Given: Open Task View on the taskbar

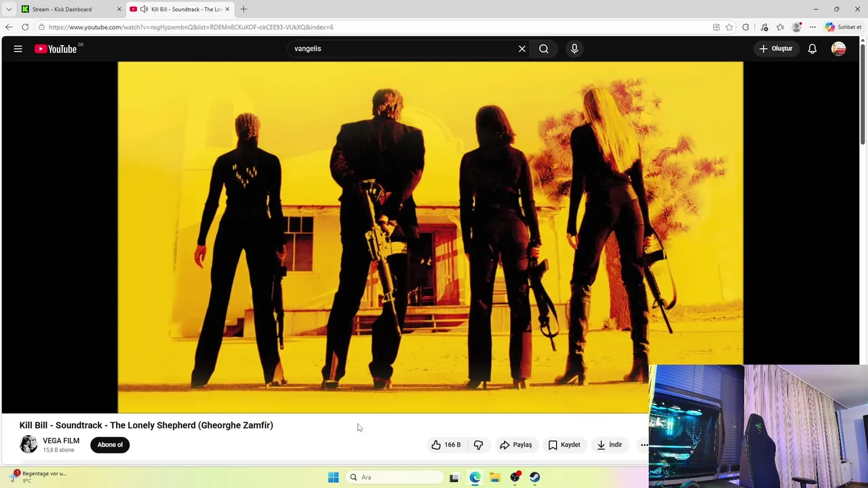Looking at the screenshot, I should (454, 477).
